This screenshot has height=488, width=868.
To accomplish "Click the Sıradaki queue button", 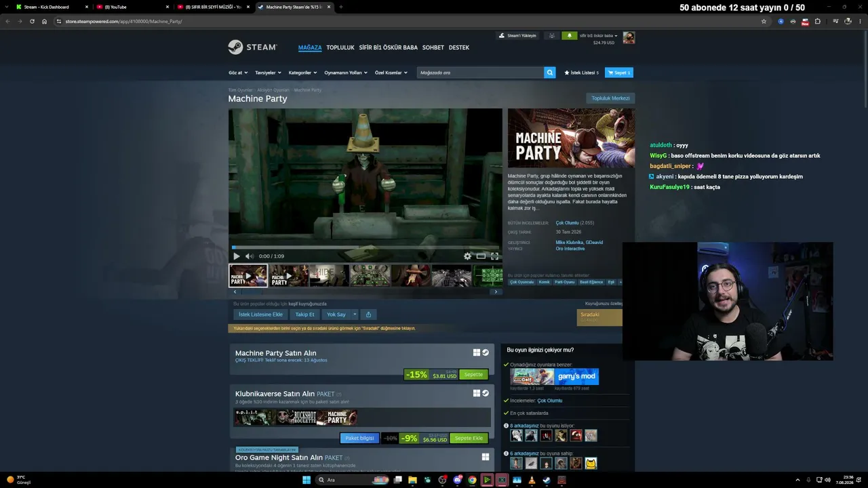I will [x=599, y=317].
